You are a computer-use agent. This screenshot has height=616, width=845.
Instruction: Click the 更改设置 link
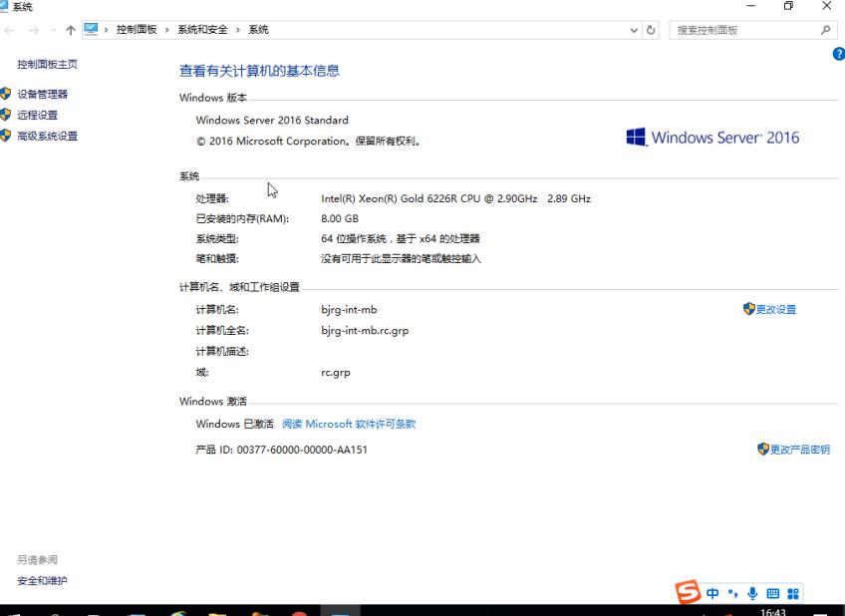coord(777,309)
